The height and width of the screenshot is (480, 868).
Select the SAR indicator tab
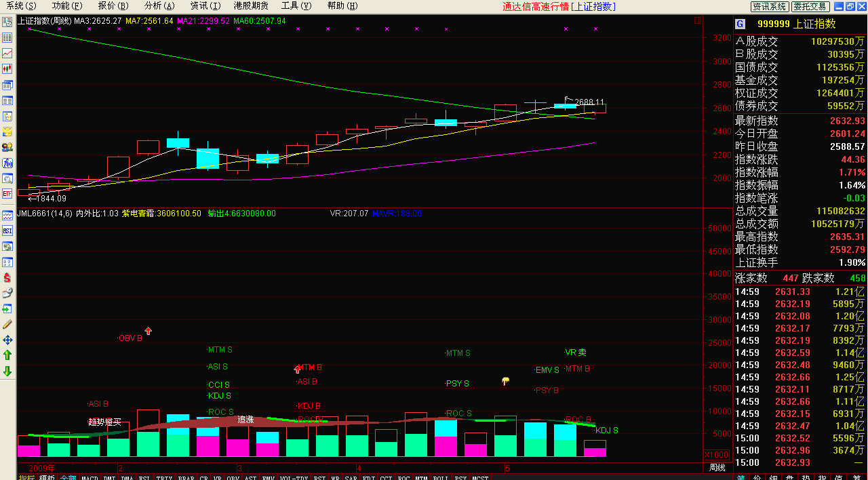tap(351, 476)
